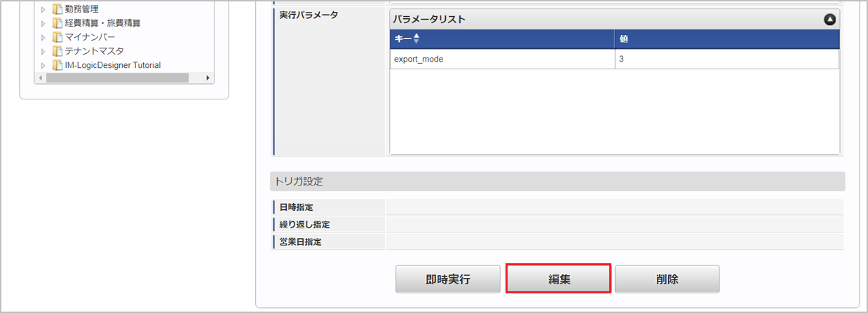Select the マイナンバー folder icon

[x=57, y=37]
